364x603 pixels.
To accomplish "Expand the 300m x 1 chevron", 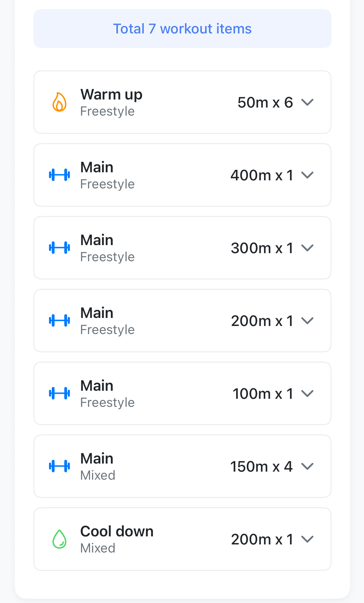I will point(307,248).
